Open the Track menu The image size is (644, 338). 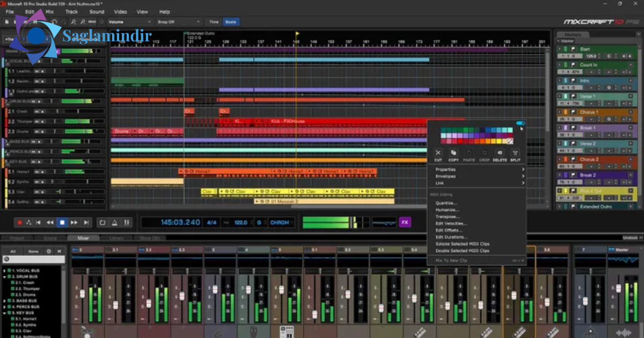coord(71,11)
